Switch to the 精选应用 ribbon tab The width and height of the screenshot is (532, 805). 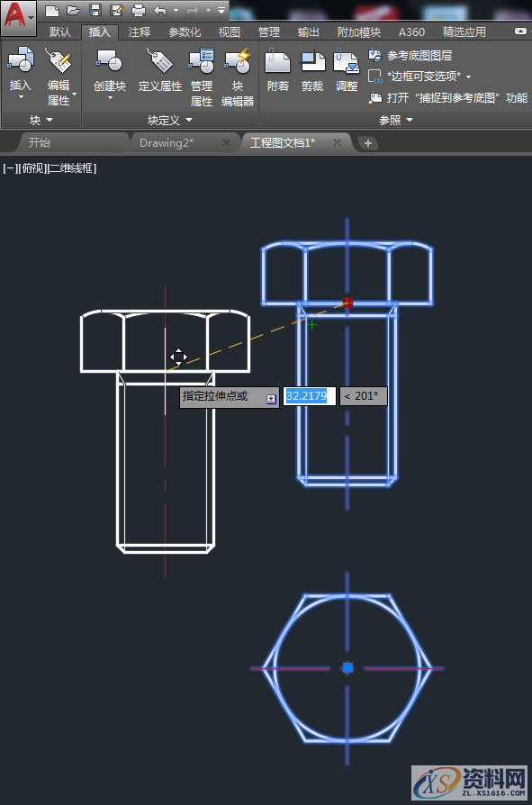pos(464,32)
